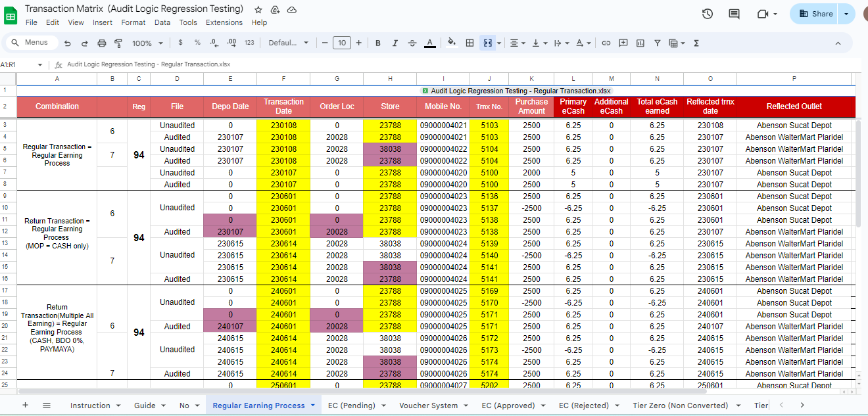This screenshot has height=416, width=868.
Task: Toggle strikethrough formatting
Action: point(412,43)
